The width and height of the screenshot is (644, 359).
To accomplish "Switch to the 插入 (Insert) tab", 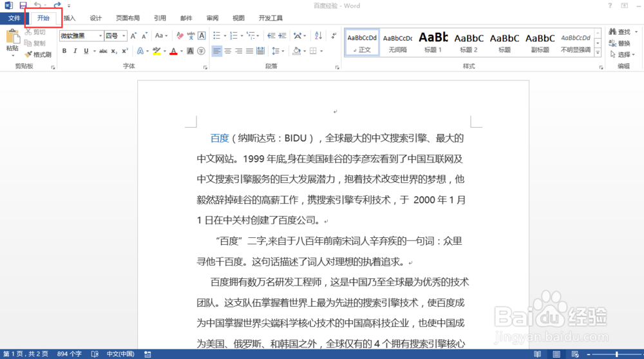I will [70, 18].
